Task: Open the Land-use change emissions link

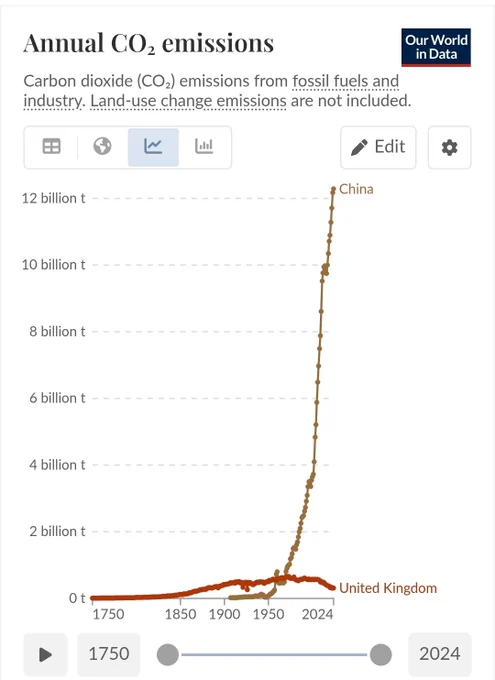Action: click(188, 101)
